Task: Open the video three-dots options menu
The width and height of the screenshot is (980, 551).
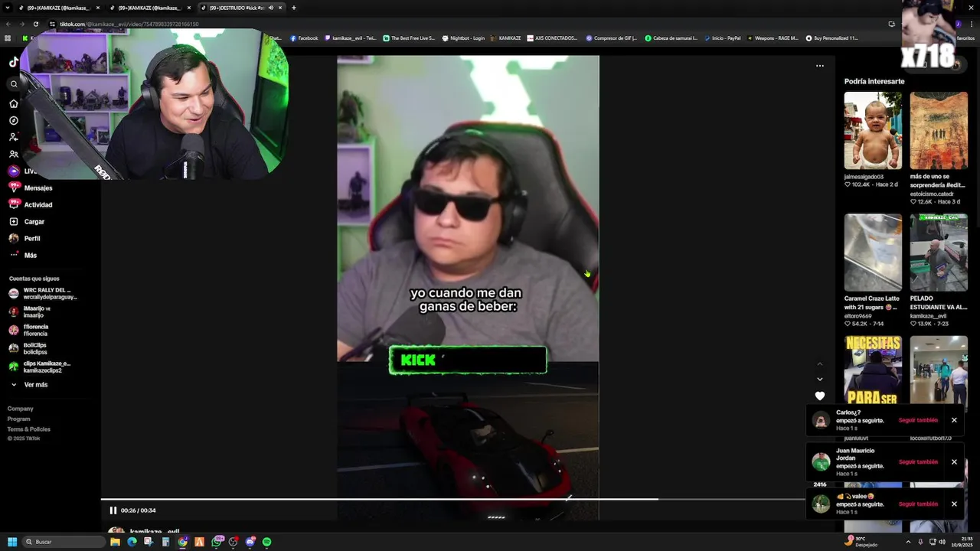Action: [820, 66]
